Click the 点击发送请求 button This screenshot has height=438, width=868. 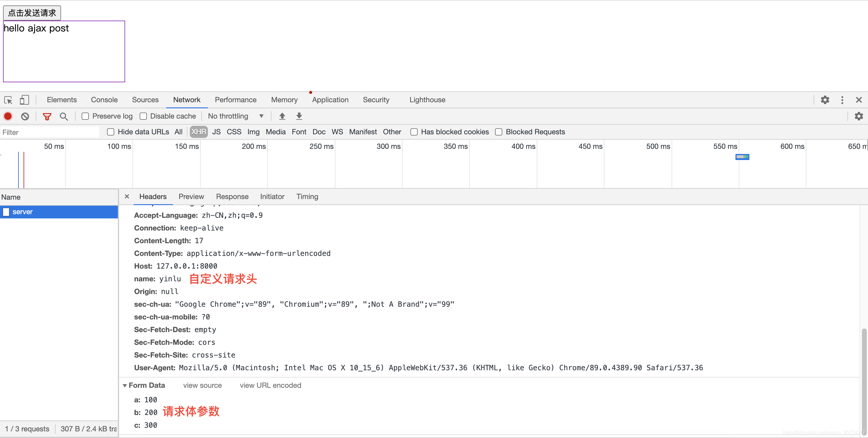point(32,13)
